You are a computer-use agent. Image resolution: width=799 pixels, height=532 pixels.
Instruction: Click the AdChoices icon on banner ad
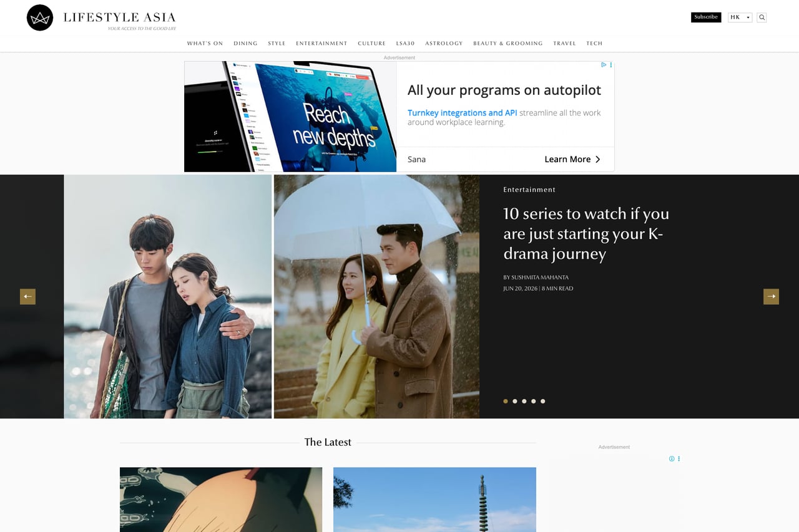pyautogui.click(x=604, y=65)
